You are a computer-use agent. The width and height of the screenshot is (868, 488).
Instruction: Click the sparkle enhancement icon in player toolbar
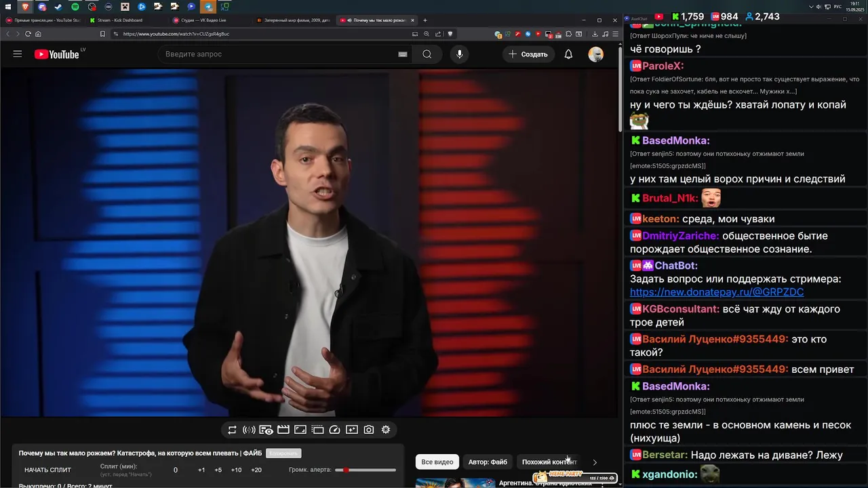click(x=351, y=430)
